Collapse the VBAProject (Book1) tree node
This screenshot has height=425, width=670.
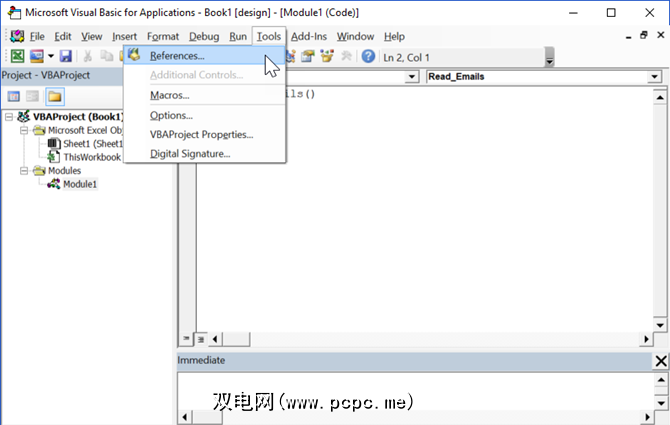[x=9, y=117]
